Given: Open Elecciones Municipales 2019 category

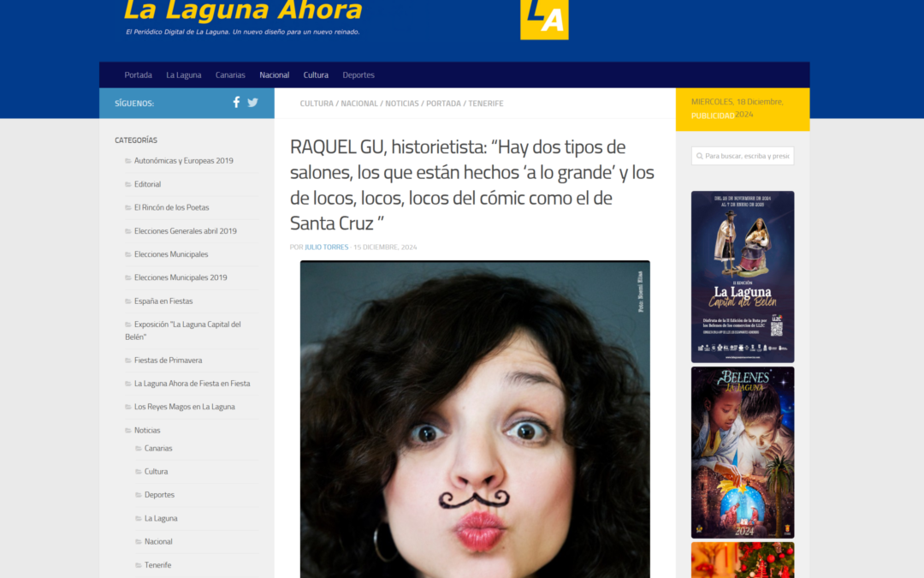Looking at the screenshot, I should 181,277.
